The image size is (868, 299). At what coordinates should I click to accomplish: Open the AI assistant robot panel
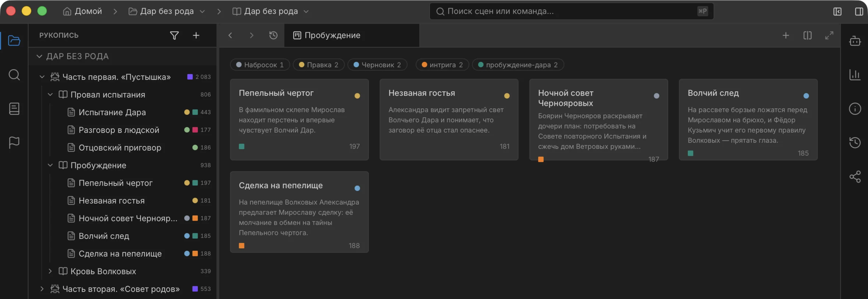point(855,41)
